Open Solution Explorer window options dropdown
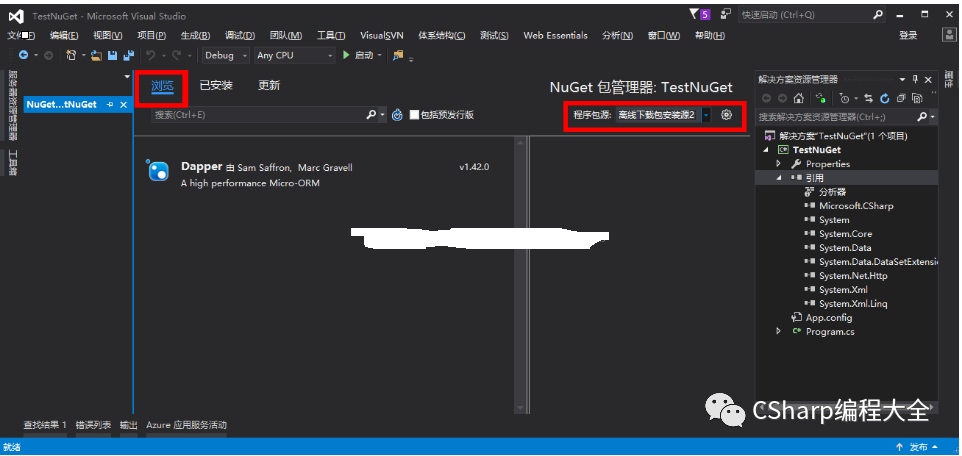The width and height of the screenshot is (962, 456). 902,79
